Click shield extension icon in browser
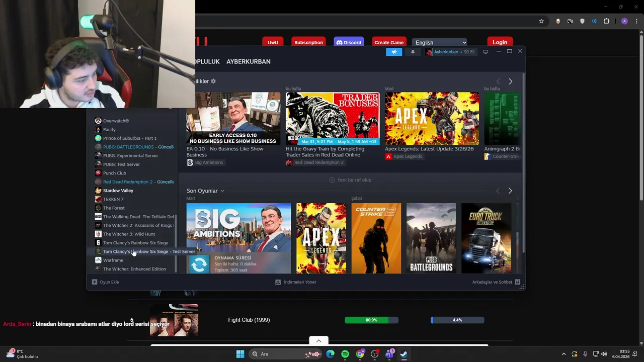The image size is (644, 362). coord(582,21)
